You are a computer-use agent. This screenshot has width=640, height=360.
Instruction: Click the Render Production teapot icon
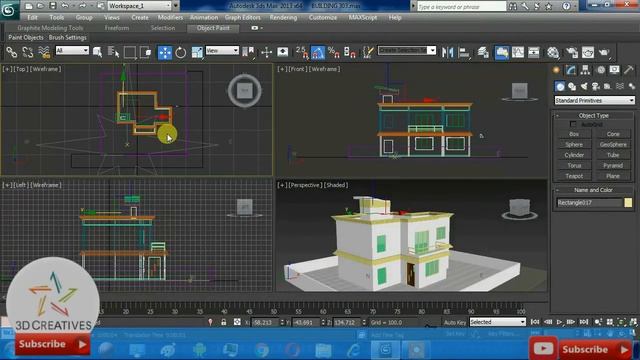[604, 52]
